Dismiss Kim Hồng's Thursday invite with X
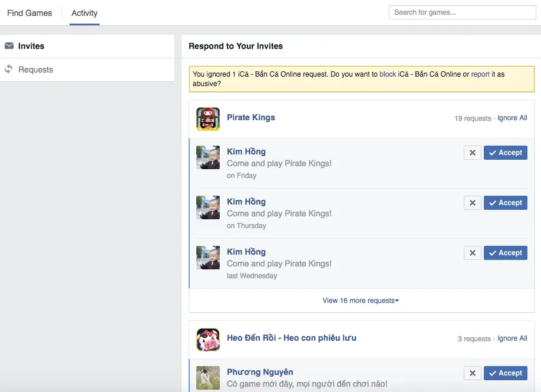 (x=472, y=203)
